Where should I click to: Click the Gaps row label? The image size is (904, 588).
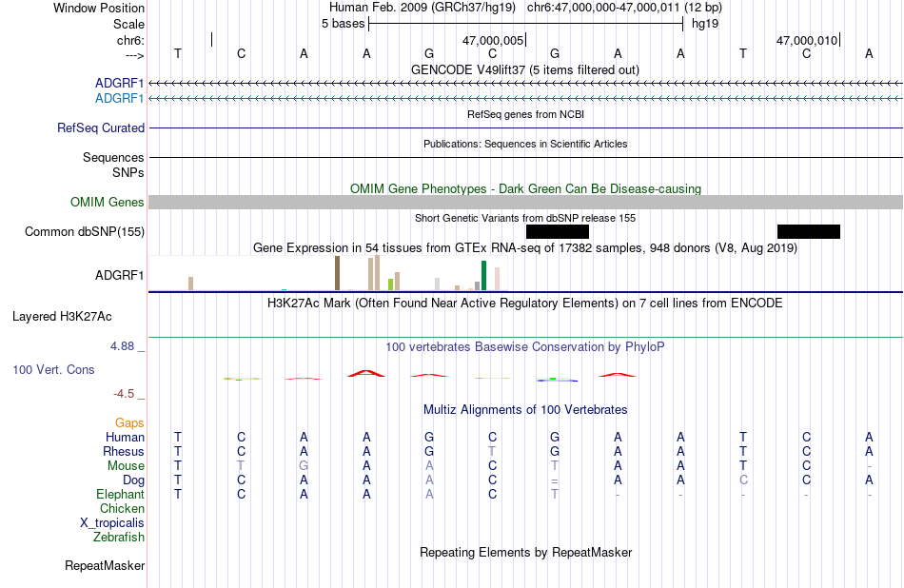tap(129, 423)
